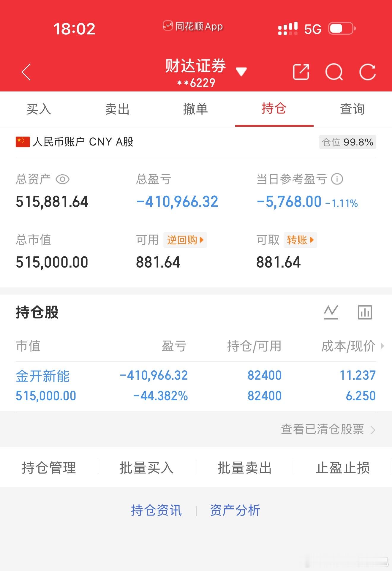Tap the 5G signal indicator

click(313, 29)
